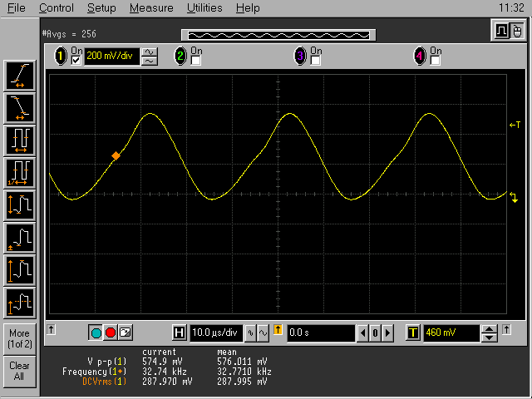Click the mouse mode icon at top right

[x=517, y=32]
